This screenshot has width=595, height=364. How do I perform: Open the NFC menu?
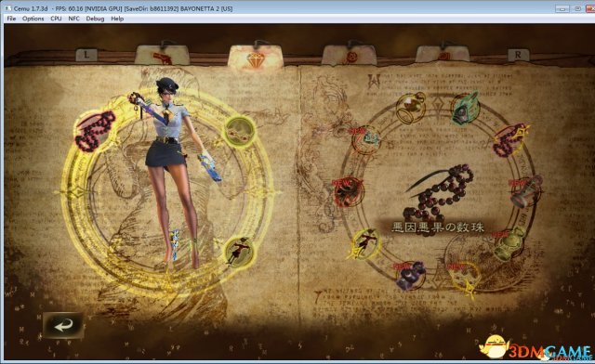click(x=74, y=19)
